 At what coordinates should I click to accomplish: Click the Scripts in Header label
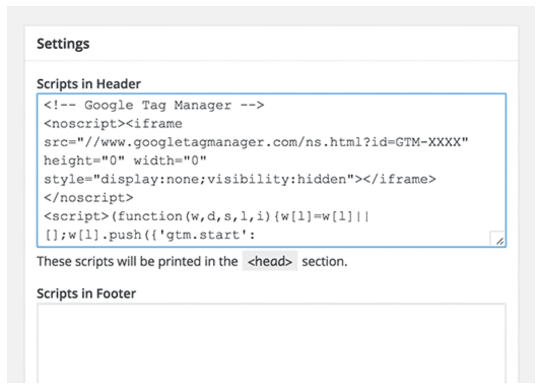[x=89, y=84]
